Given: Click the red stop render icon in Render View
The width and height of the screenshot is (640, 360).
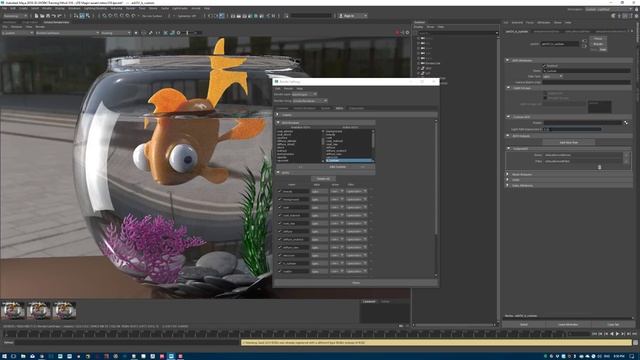Looking at the screenshot, I should pyautogui.click(x=397, y=33).
